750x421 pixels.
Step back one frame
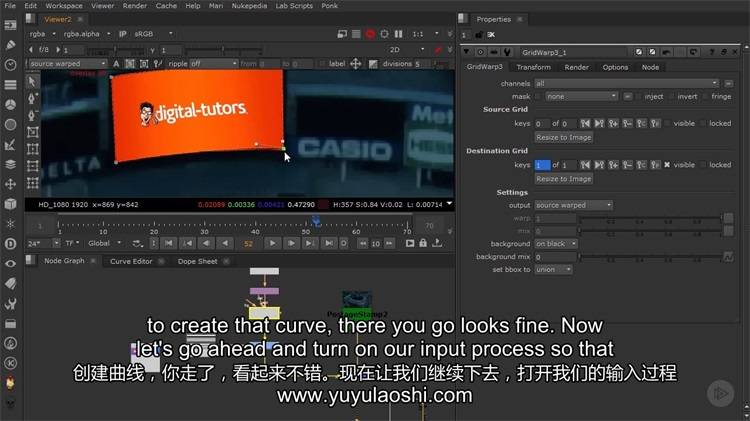pyautogui.click(x=206, y=244)
